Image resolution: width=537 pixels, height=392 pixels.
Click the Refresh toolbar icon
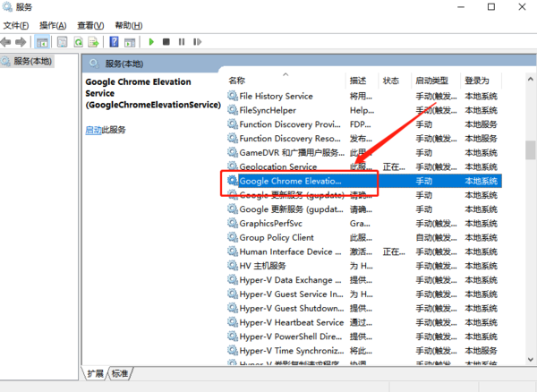(x=79, y=41)
